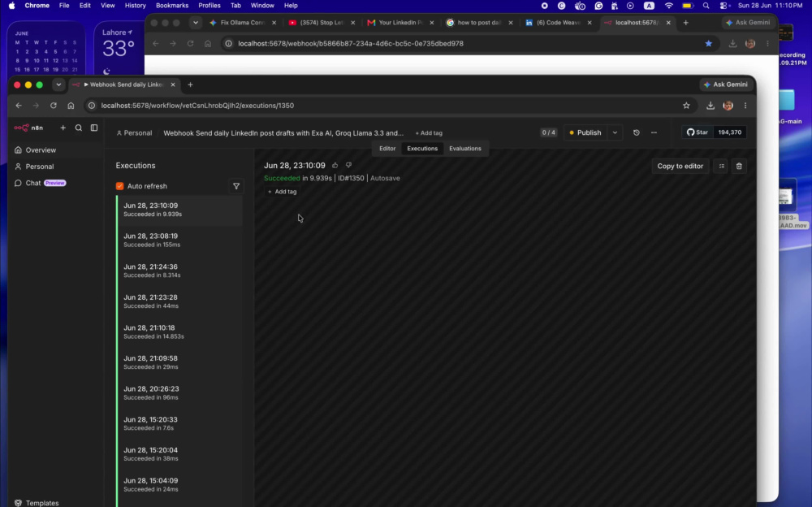The image size is (812, 507).
Task: Select Your LinkedIn Gmail tab
Action: [400, 22]
